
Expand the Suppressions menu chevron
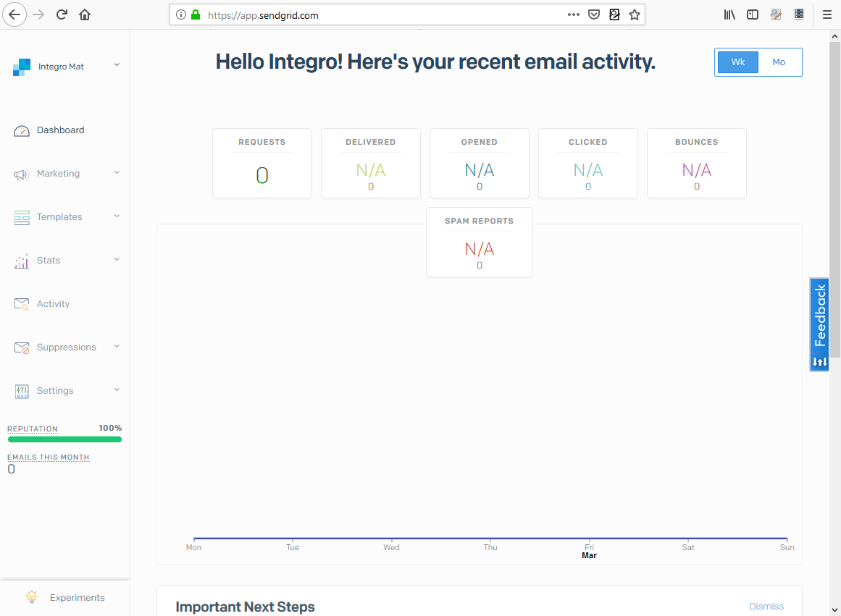click(117, 346)
